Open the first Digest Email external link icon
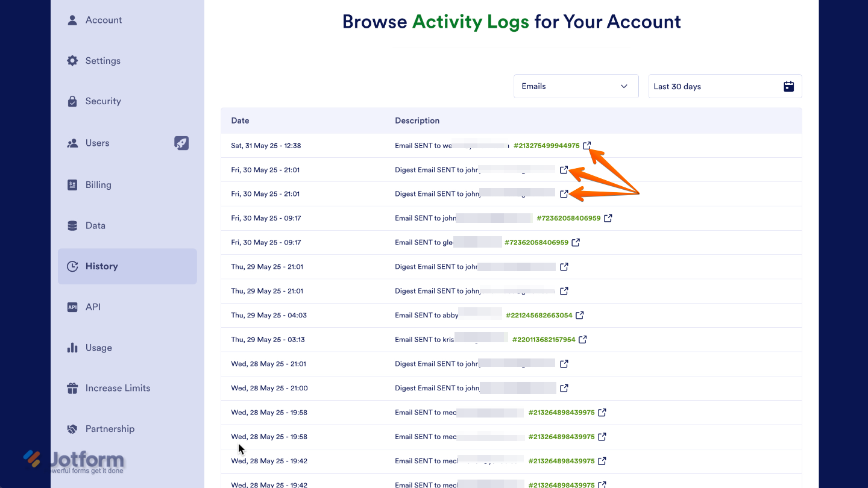The height and width of the screenshot is (488, 868). pos(564,169)
